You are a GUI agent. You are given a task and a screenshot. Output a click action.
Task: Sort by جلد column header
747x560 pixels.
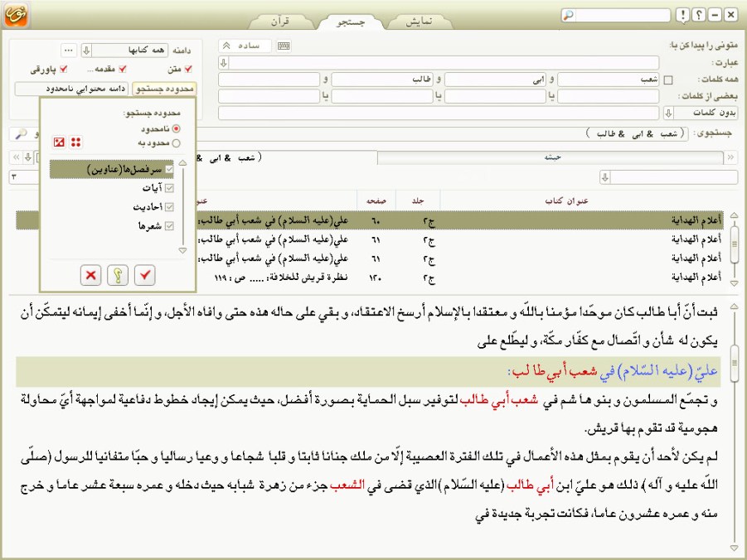click(x=418, y=201)
